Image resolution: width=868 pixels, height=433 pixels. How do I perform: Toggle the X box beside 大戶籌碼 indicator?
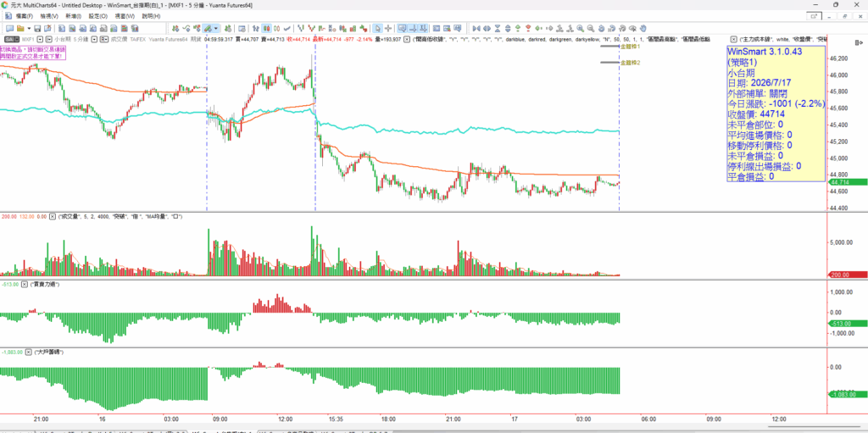click(28, 352)
